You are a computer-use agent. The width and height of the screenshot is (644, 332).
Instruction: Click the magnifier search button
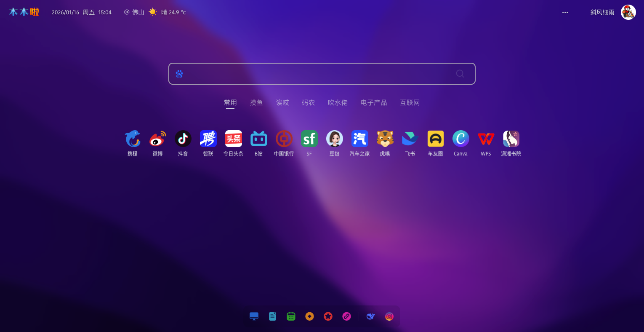460,74
